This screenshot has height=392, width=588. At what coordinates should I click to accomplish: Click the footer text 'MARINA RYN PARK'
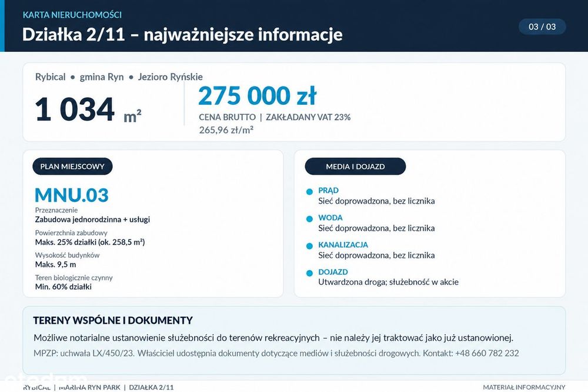[89, 387]
